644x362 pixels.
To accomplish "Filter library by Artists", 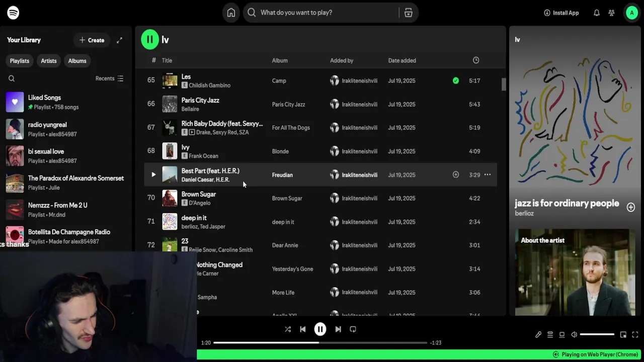I will 49,61.
